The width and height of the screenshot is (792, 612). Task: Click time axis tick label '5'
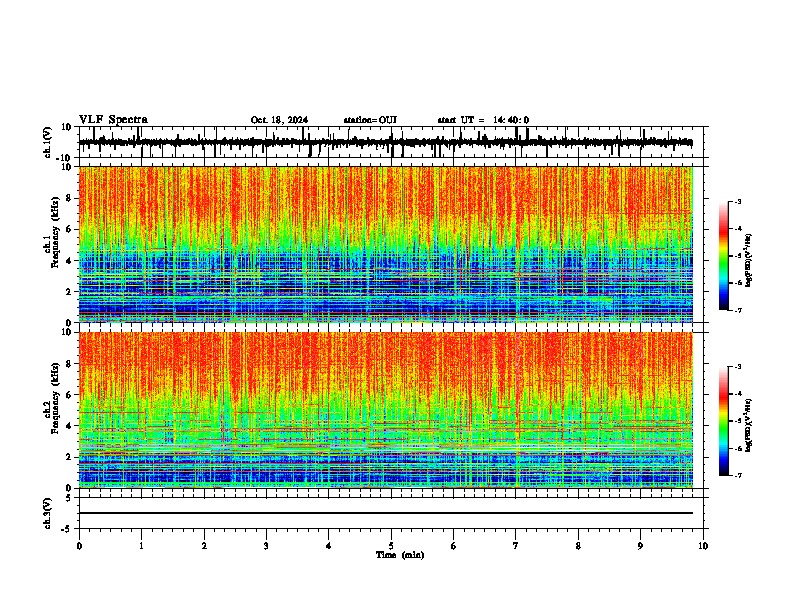coord(391,546)
